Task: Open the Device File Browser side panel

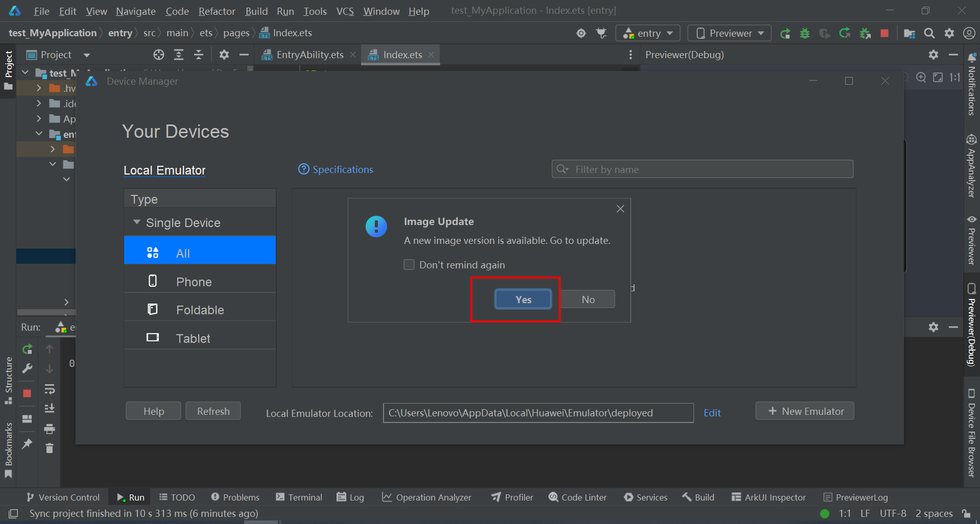Action: point(971,433)
